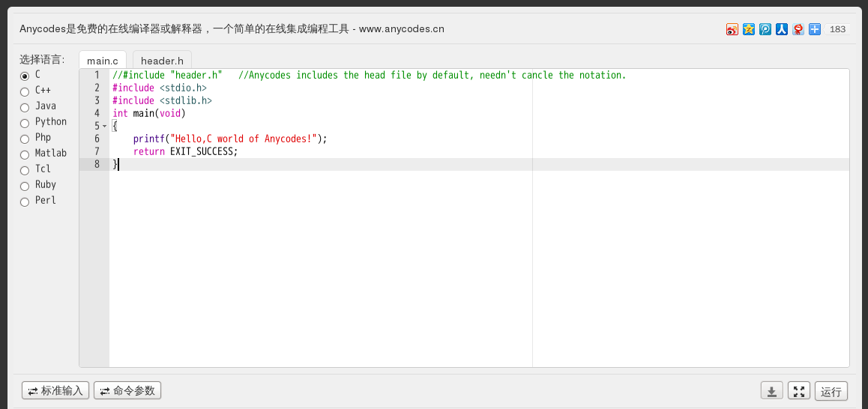
Task: Open the 命令参数 command arguments panel
Action: (x=127, y=390)
